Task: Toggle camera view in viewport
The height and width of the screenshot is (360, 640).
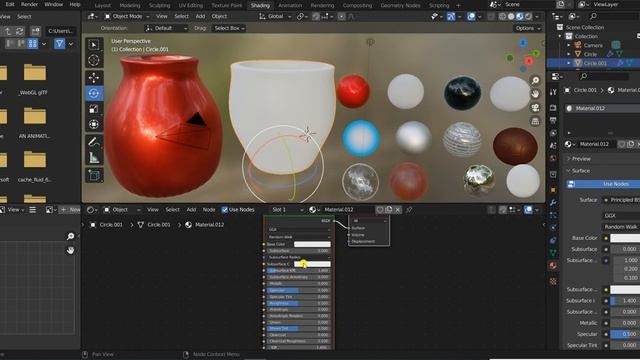Action: coord(535,107)
